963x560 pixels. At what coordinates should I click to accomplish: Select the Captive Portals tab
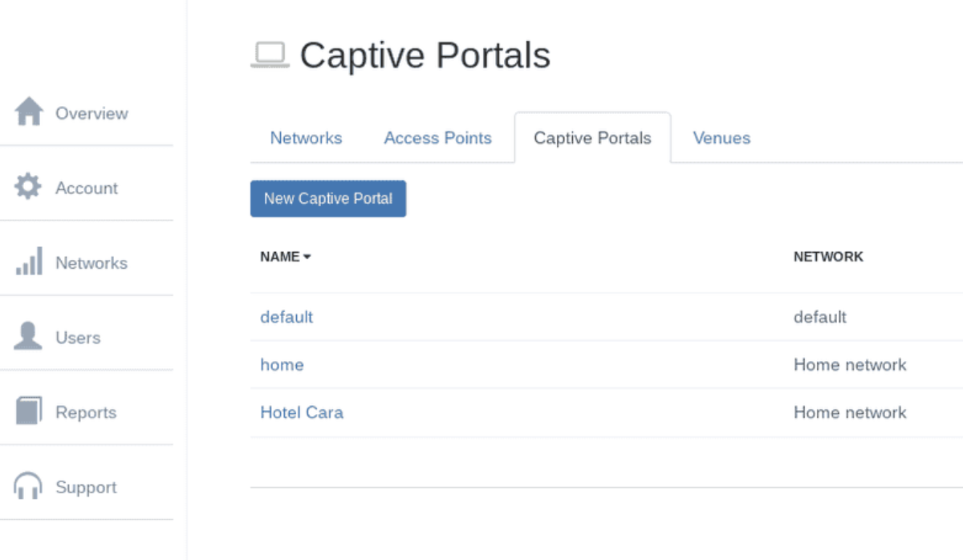click(x=592, y=138)
